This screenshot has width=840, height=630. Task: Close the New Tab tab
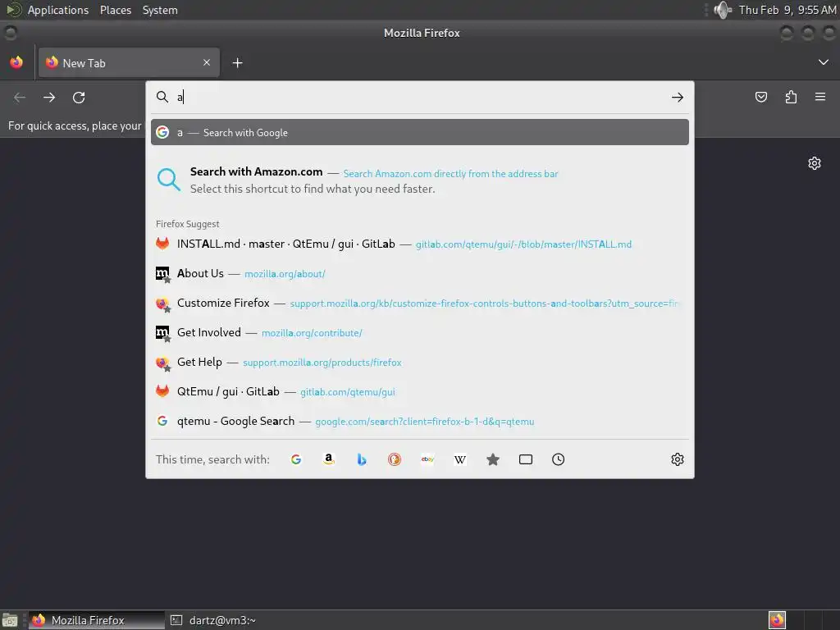click(206, 62)
